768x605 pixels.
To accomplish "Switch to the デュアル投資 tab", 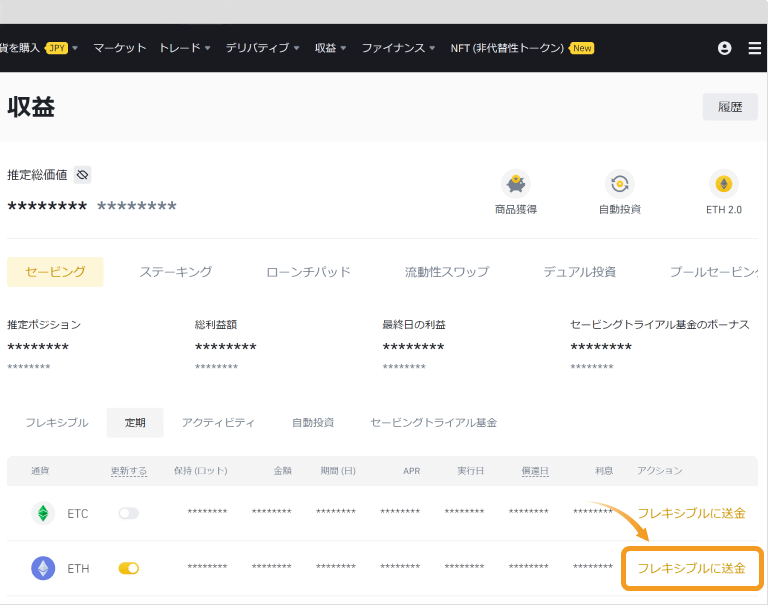I will pyautogui.click(x=579, y=272).
